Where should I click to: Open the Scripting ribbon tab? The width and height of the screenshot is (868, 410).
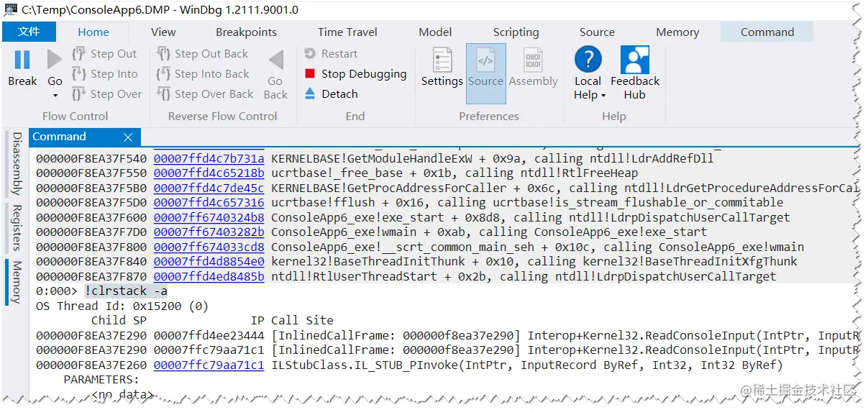pos(516,32)
